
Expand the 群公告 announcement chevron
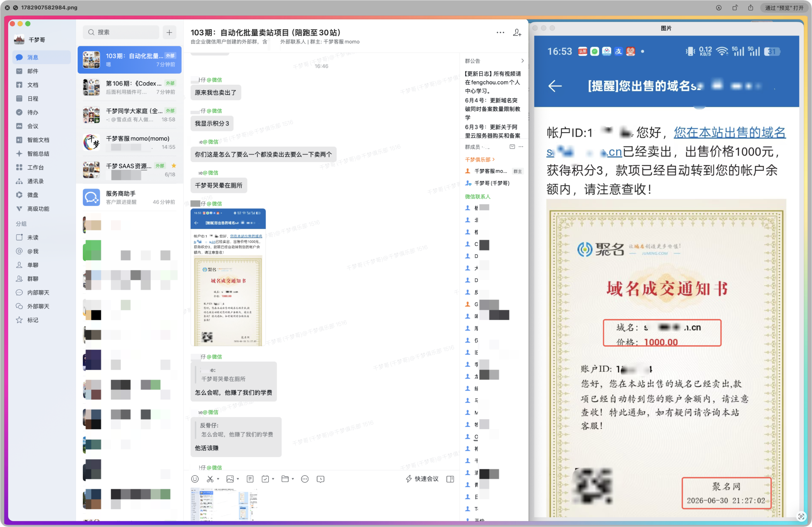[x=522, y=61]
